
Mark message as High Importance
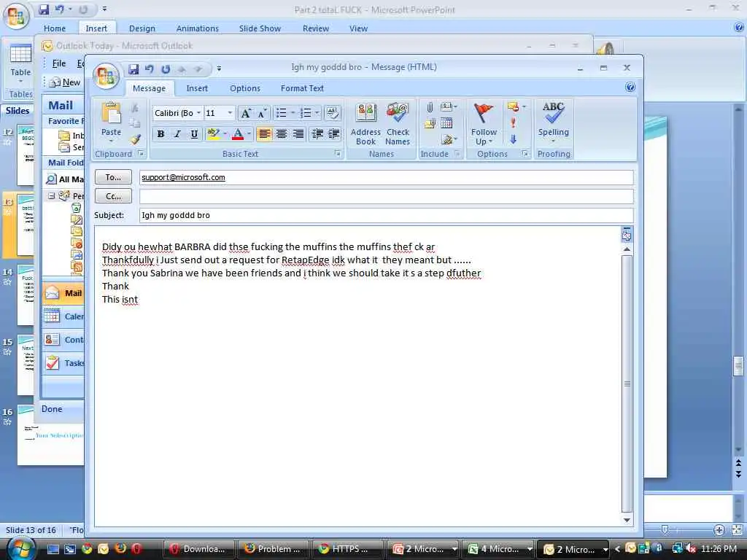[x=513, y=122]
